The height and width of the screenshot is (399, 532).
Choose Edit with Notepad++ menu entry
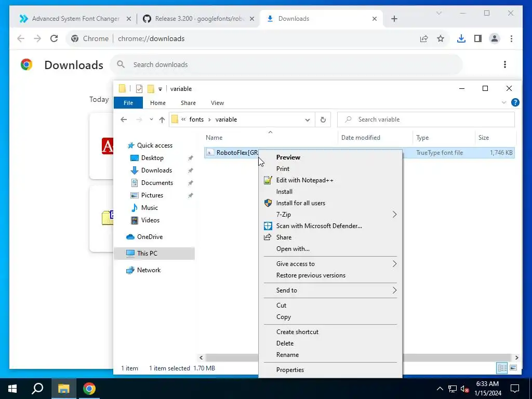pos(304,180)
